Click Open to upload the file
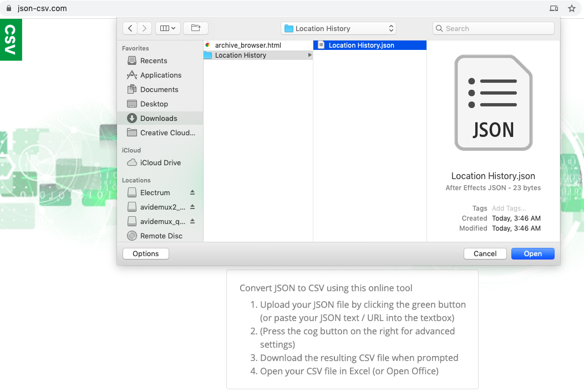 tap(532, 253)
